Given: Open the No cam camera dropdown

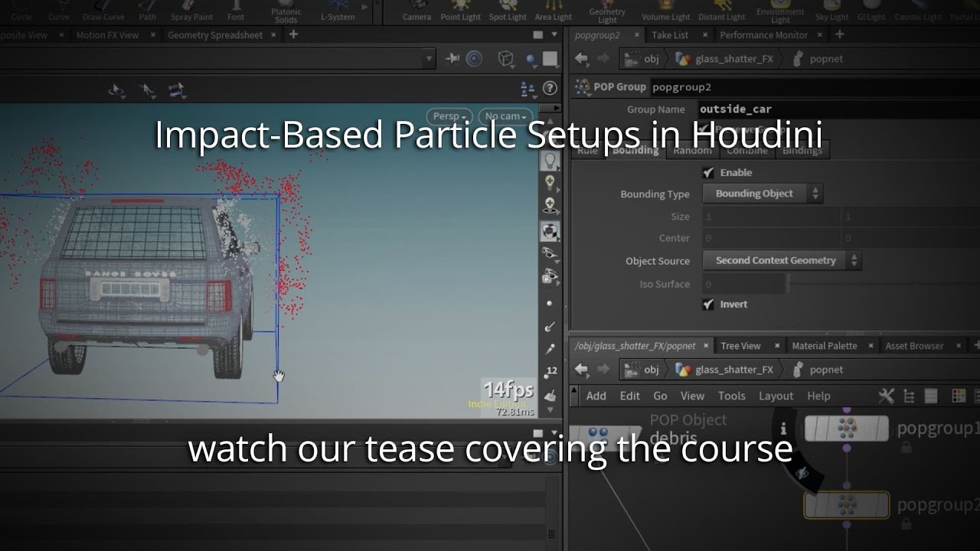Looking at the screenshot, I should tap(505, 116).
